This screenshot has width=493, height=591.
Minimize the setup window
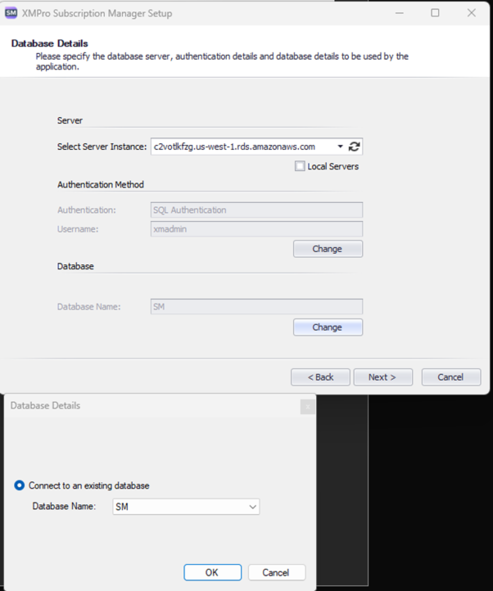coord(400,13)
